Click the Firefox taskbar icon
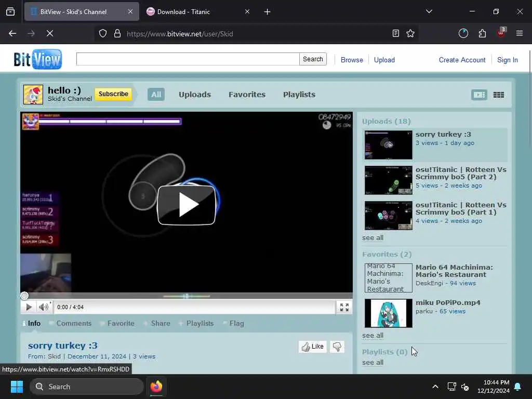The width and height of the screenshot is (532, 399). click(x=156, y=387)
